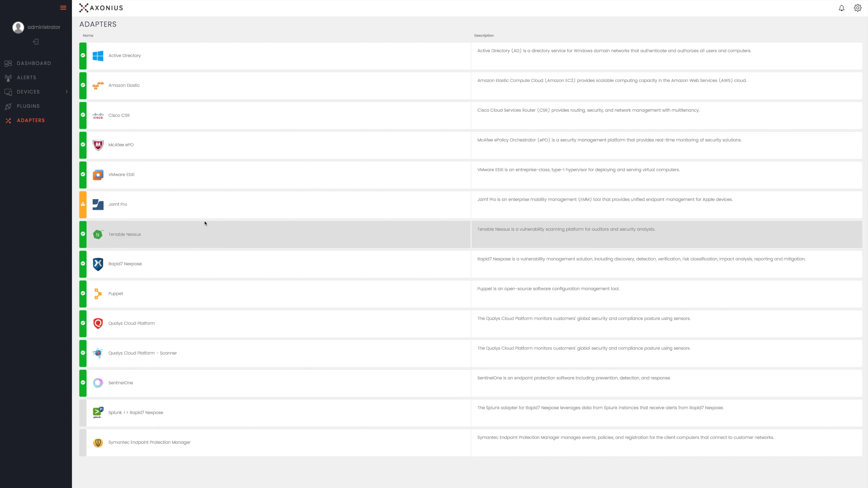Screen dimensions: 868x488
Task: Click the notifications bell icon
Action: click(841, 8)
